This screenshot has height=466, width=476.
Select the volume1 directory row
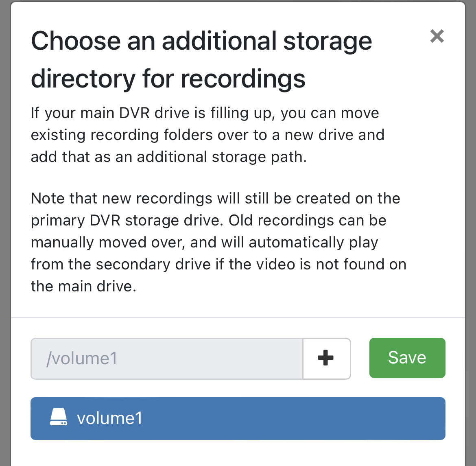[x=238, y=418]
